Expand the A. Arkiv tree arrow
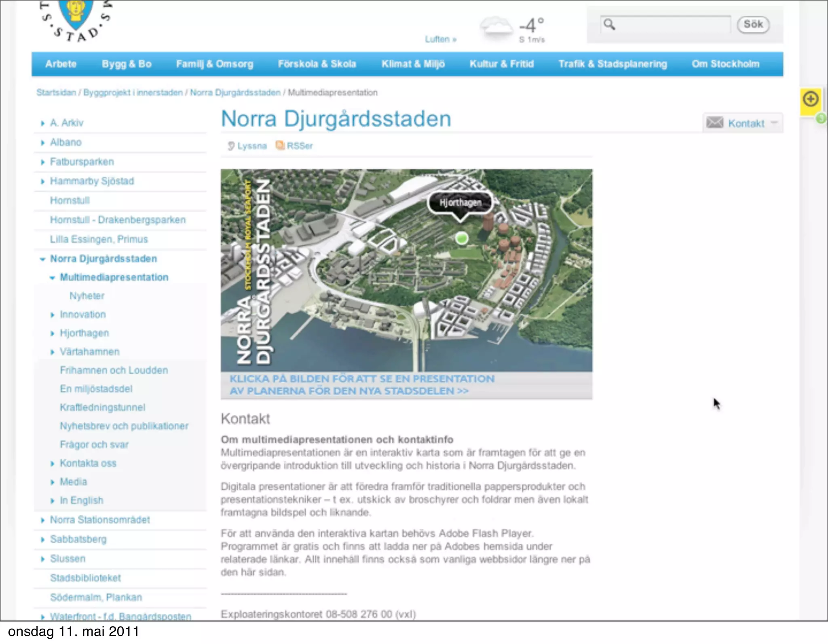828x644 pixels. click(42, 123)
